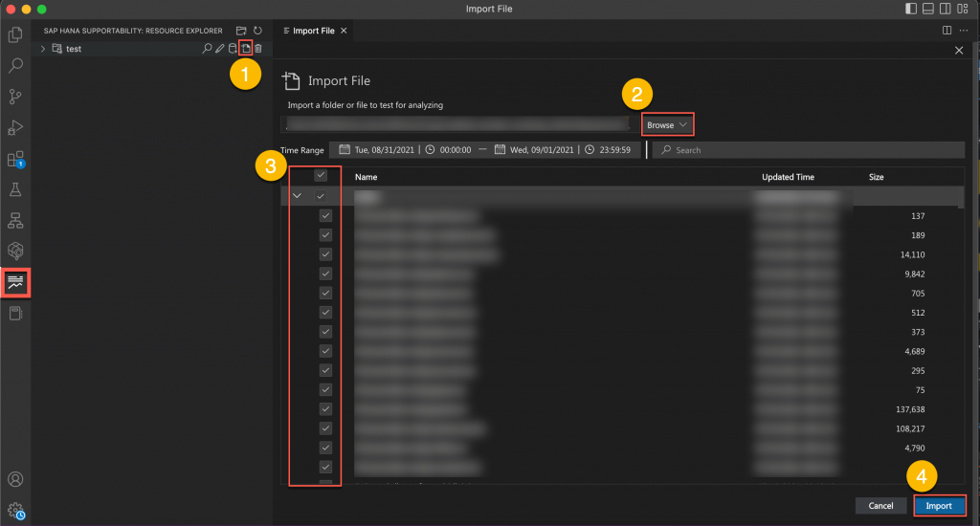The image size is (980, 526).
Task: Open the Source Control view
Action: [15, 97]
